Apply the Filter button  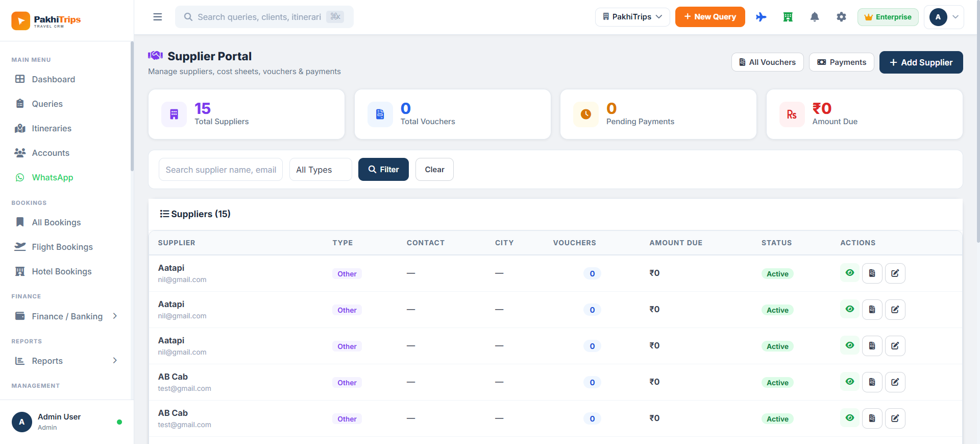pos(383,170)
